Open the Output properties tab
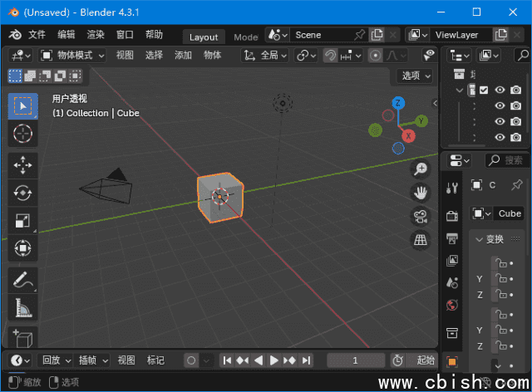This screenshot has width=532, height=392. (452, 238)
